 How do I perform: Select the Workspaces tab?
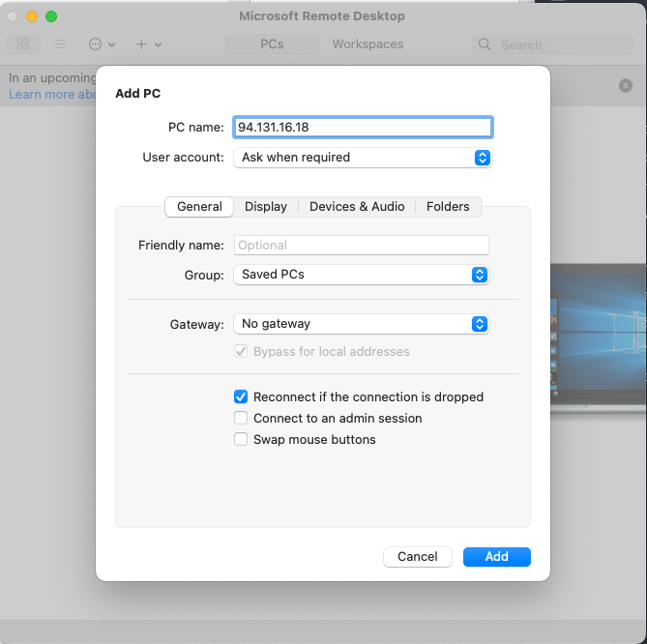tap(368, 44)
